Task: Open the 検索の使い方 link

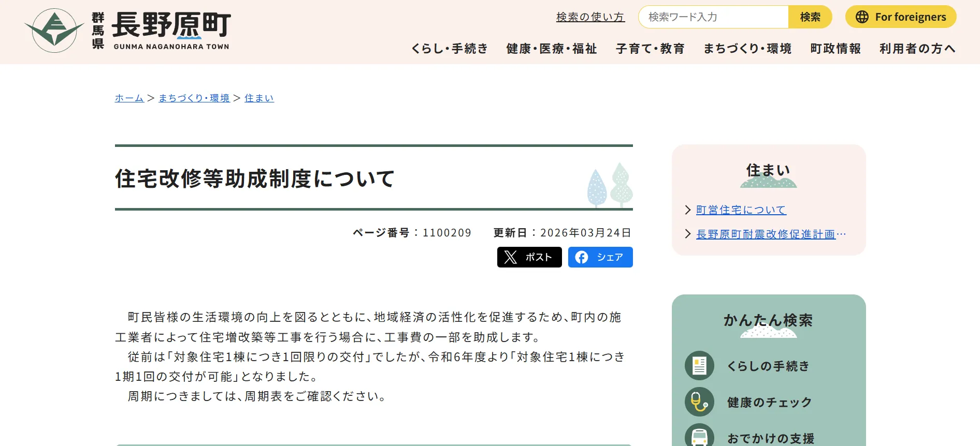Action: click(590, 17)
